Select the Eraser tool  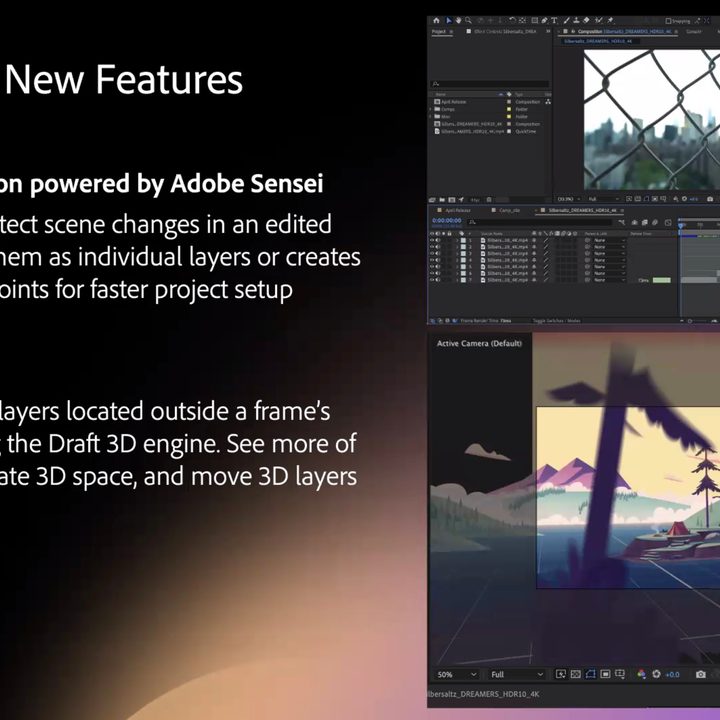(586, 20)
